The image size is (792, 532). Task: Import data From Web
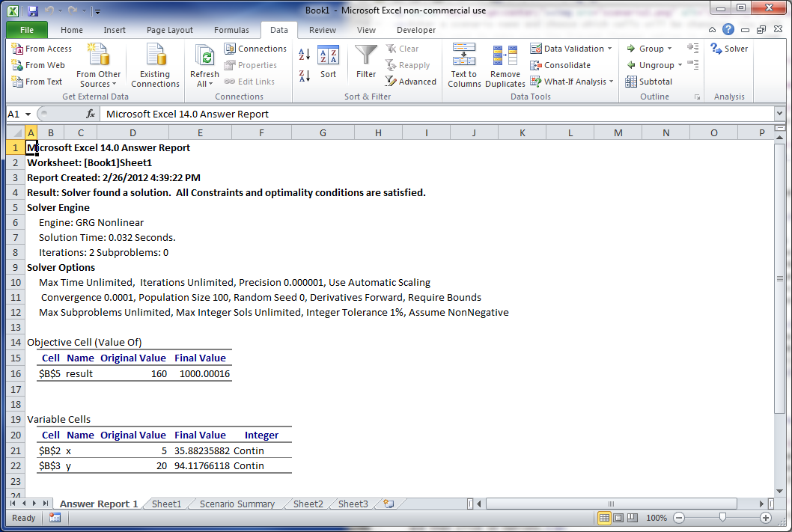[x=38, y=65]
